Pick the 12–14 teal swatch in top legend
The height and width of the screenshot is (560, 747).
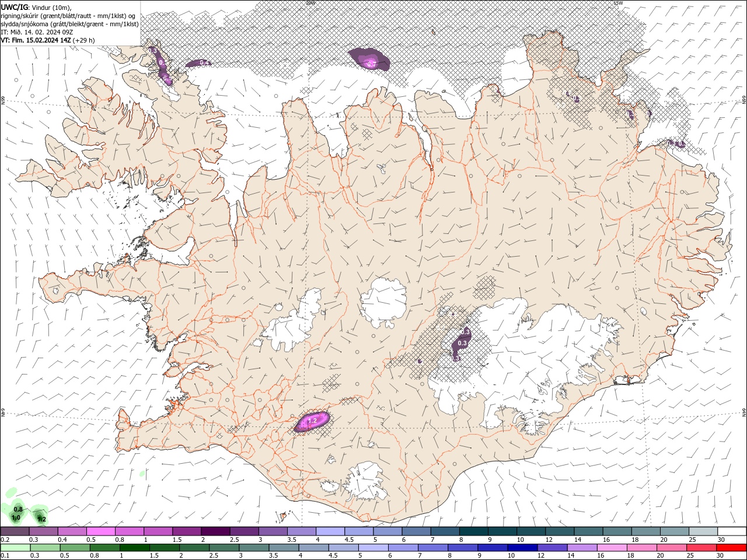[558, 531]
